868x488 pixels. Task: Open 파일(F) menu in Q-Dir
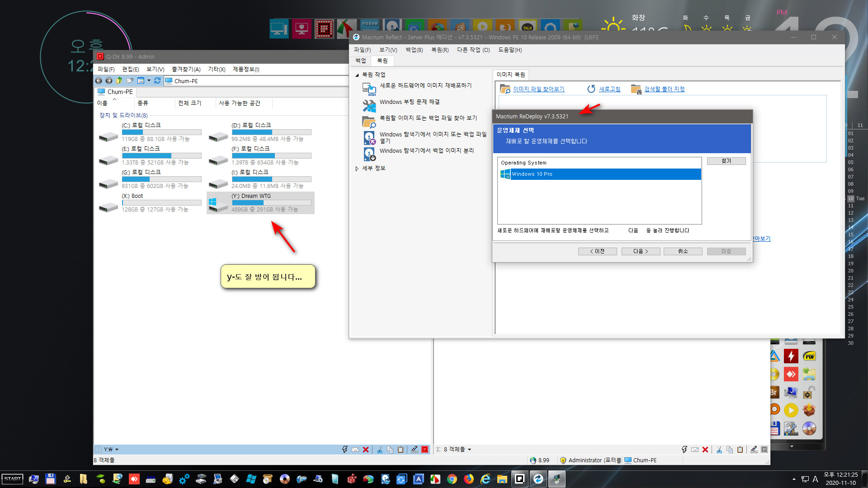(106, 69)
